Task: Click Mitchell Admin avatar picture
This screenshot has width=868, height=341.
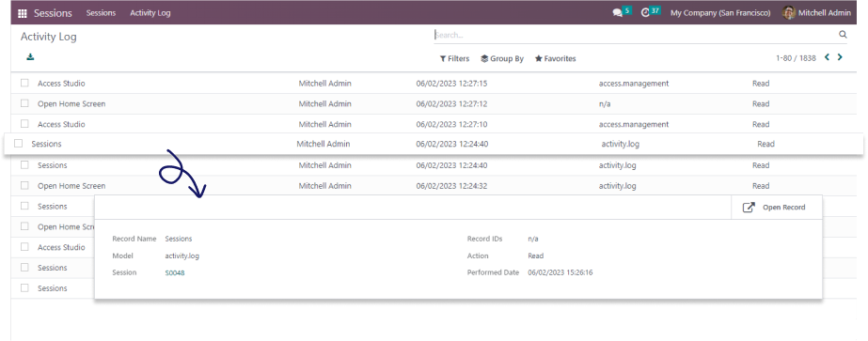Action: point(789,13)
